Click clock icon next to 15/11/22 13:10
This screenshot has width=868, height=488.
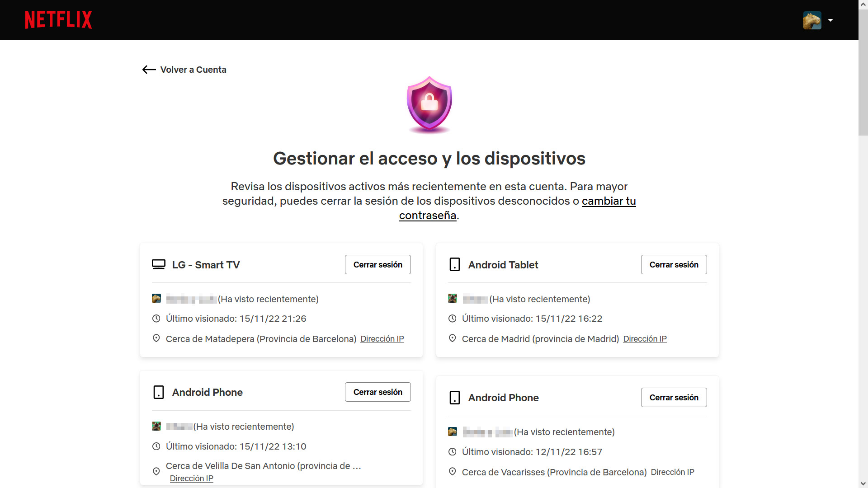pos(156,446)
